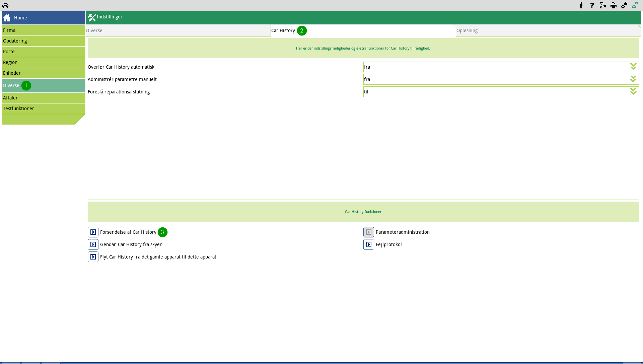
Task: Click Parameteradministration label
Action: [x=403, y=232]
